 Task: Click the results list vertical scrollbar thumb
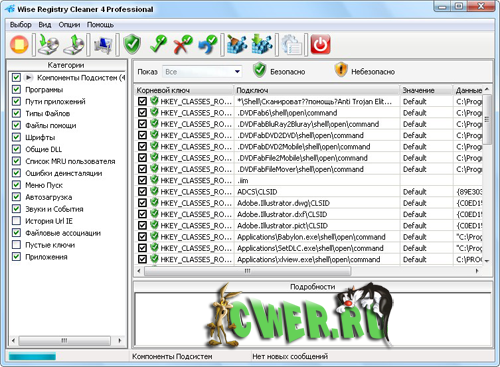click(487, 119)
